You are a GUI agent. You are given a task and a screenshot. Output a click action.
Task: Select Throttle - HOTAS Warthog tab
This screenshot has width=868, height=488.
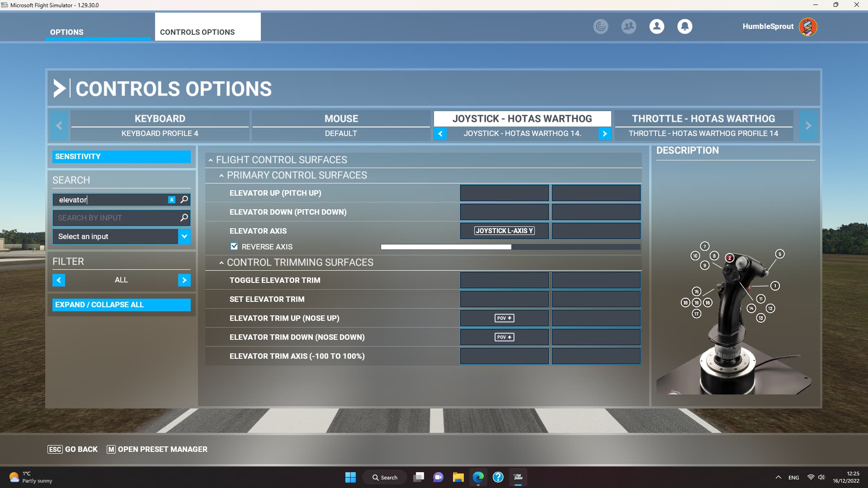(x=703, y=119)
